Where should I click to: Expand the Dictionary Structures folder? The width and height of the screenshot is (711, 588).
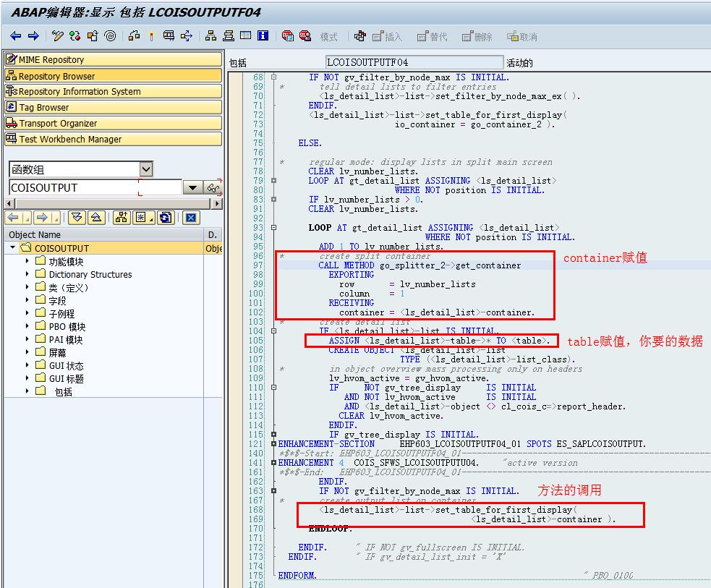[x=27, y=274]
